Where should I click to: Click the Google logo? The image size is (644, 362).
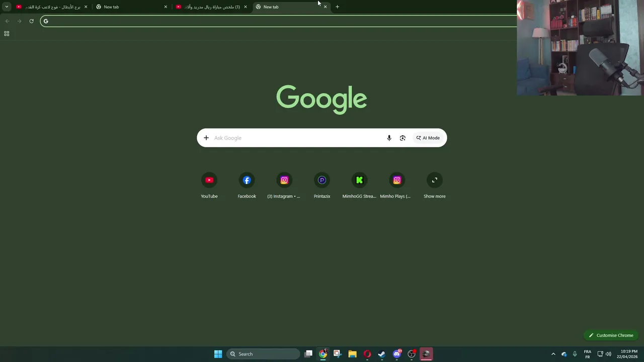click(x=321, y=100)
